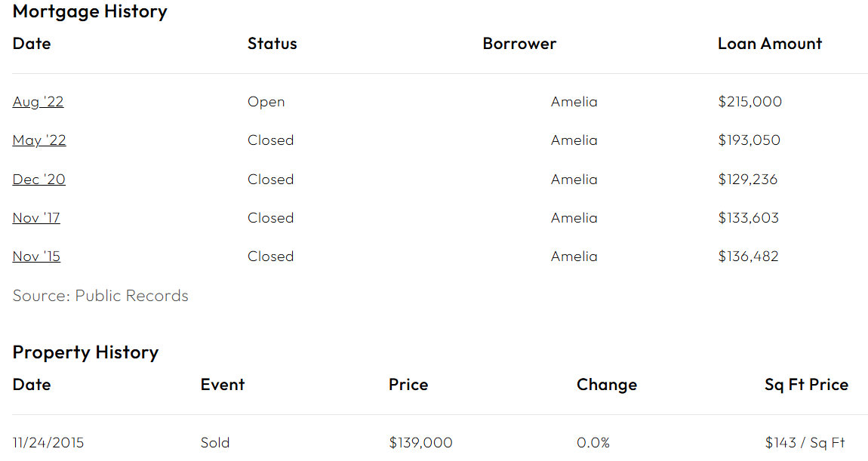
Task: Click the Mortgage History heading
Action: pyautogui.click(x=90, y=11)
